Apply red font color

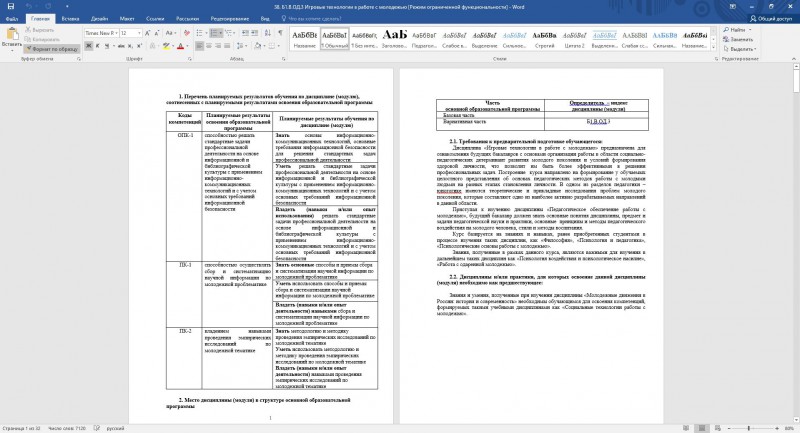(x=180, y=46)
